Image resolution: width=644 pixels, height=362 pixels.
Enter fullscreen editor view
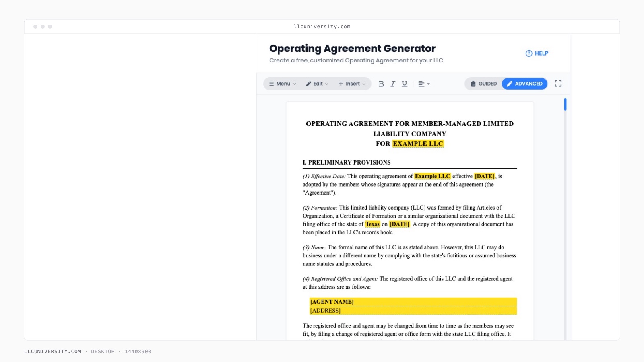pyautogui.click(x=558, y=83)
